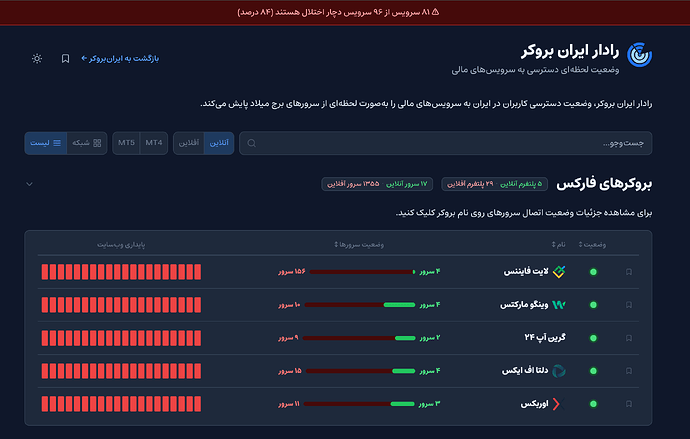
Task: Focus the جست‌وجو search field
Action: point(445,143)
